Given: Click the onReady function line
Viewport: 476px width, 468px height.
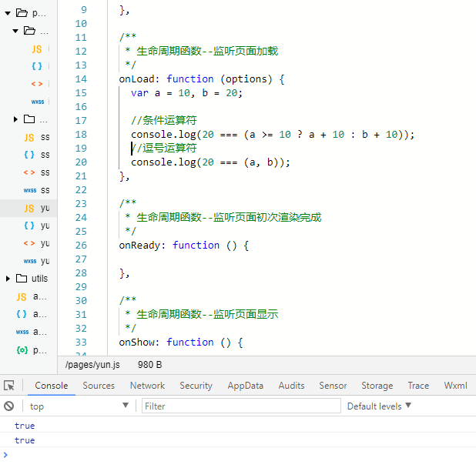Looking at the screenshot, I should click(x=183, y=245).
